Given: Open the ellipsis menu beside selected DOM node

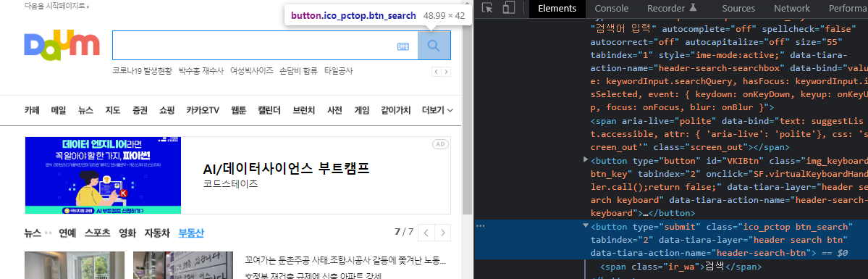Looking at the screenshot, I should [x=481, y=226].
